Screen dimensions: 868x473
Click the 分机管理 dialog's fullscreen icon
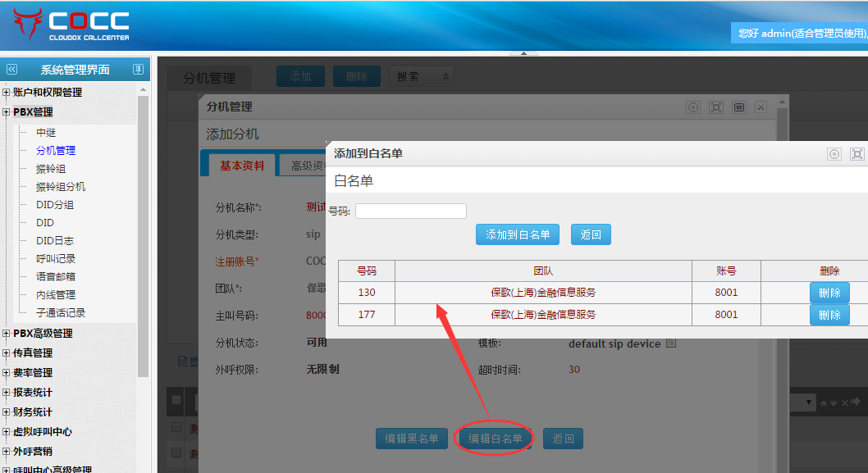click(x=716, y=107)
